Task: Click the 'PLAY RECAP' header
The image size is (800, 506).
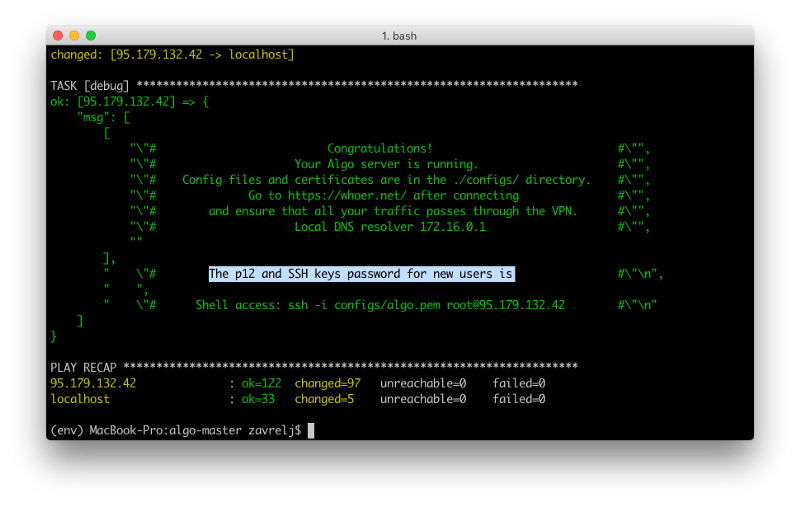Action: 83,368
